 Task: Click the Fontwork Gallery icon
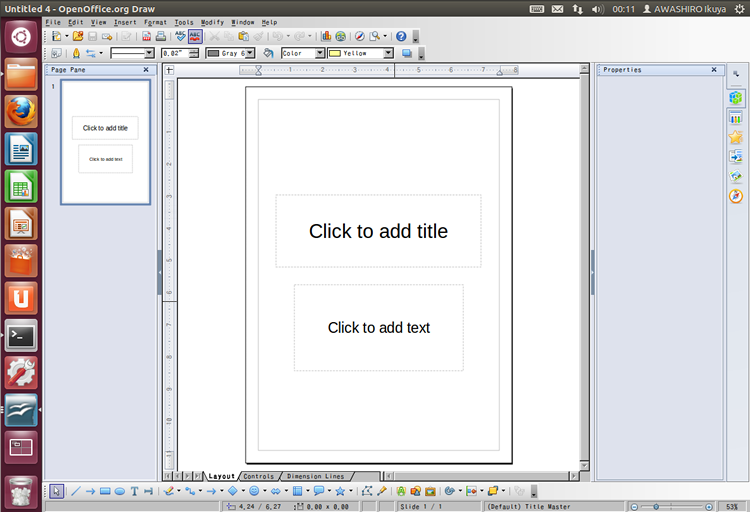pos(401,491)
